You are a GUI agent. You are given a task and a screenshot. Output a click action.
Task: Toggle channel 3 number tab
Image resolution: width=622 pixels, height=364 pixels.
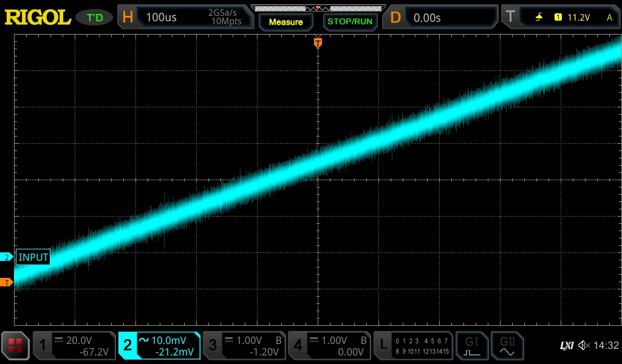point(213,345)
